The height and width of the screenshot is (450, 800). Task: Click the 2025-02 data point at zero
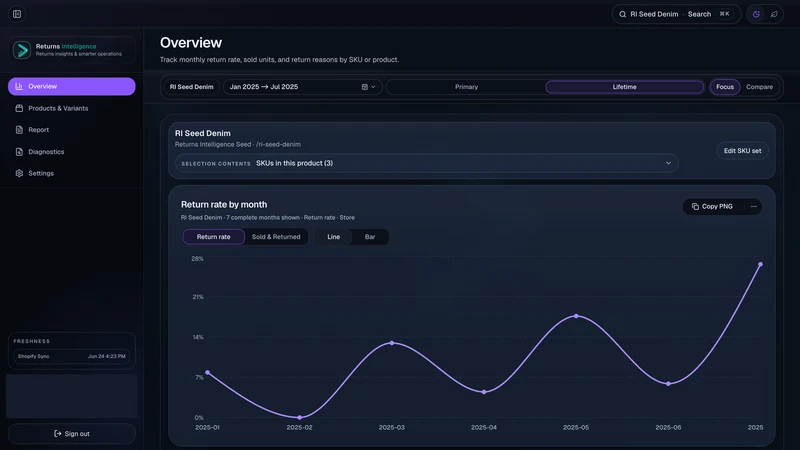(299, 417)
